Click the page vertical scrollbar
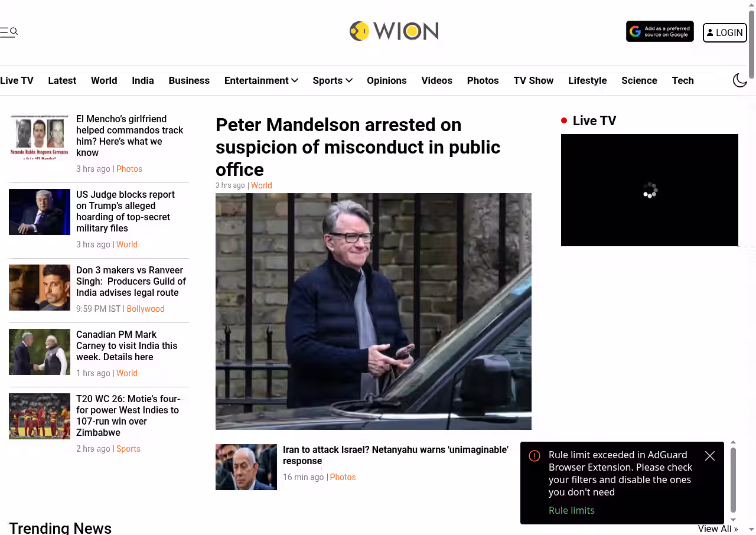This screenshot has width=756, height=535. point(751,267)
